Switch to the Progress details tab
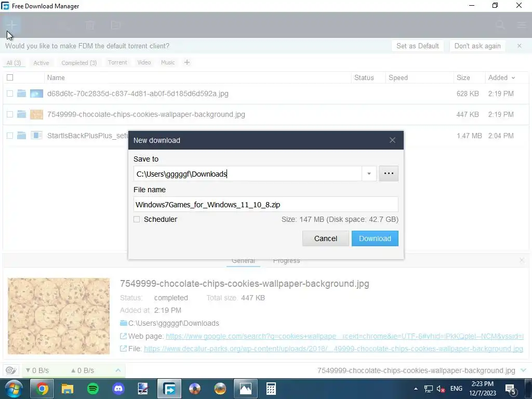 click(286, 261)
